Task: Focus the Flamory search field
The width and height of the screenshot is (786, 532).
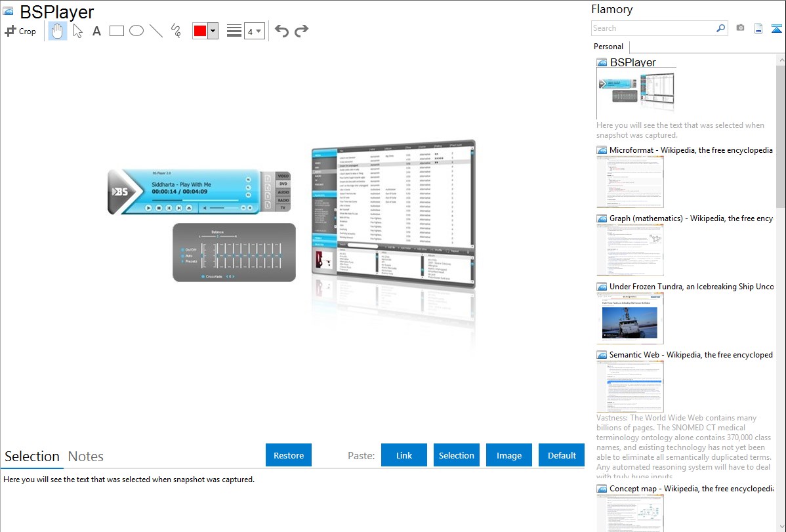Action: (653, 28)
